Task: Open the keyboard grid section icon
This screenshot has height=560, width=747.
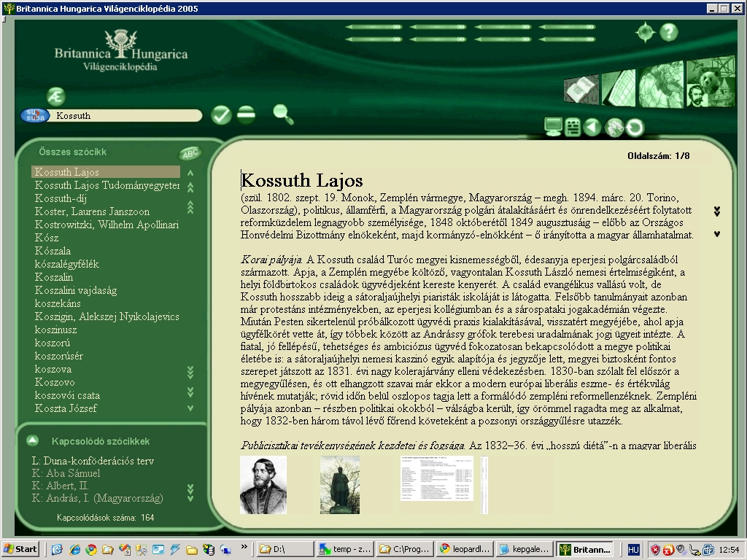Action: point(619,88)
